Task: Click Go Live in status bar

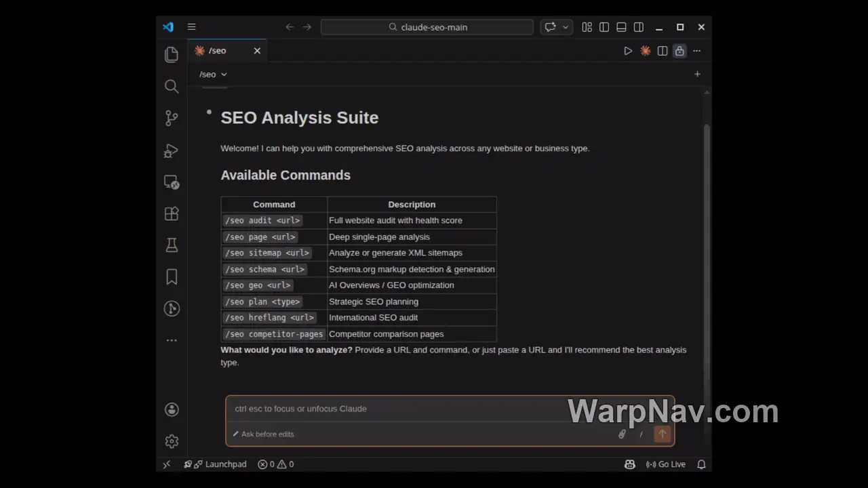Action: click(666, 464)
